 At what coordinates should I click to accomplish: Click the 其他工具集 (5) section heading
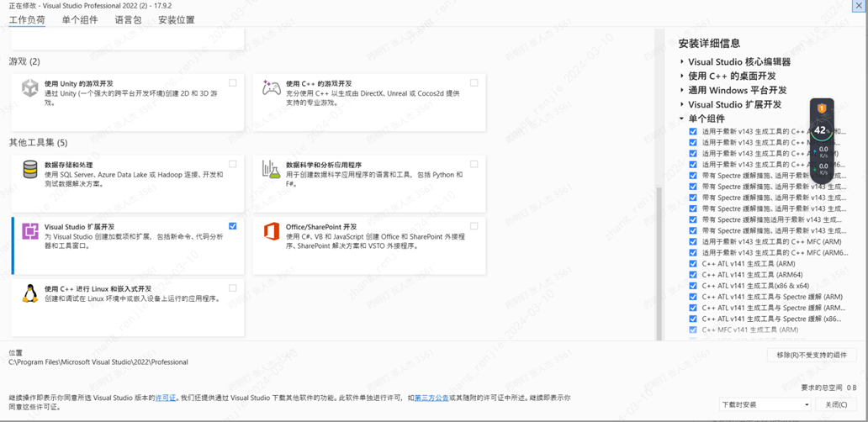[x=38, y=143]
